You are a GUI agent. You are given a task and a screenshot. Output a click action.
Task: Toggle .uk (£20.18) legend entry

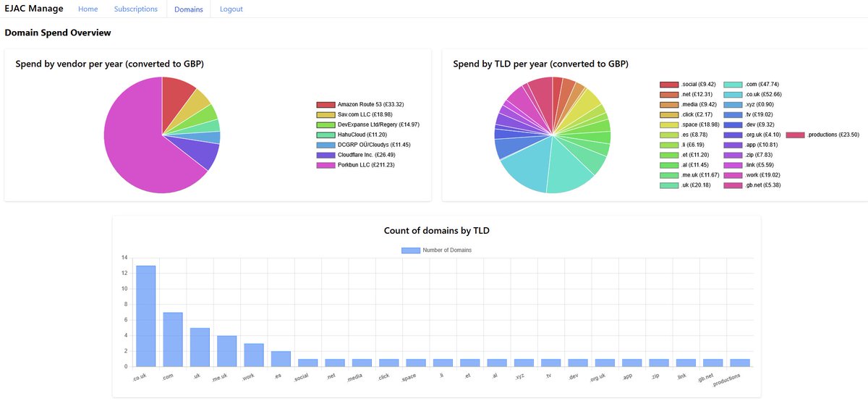[686, 186]
